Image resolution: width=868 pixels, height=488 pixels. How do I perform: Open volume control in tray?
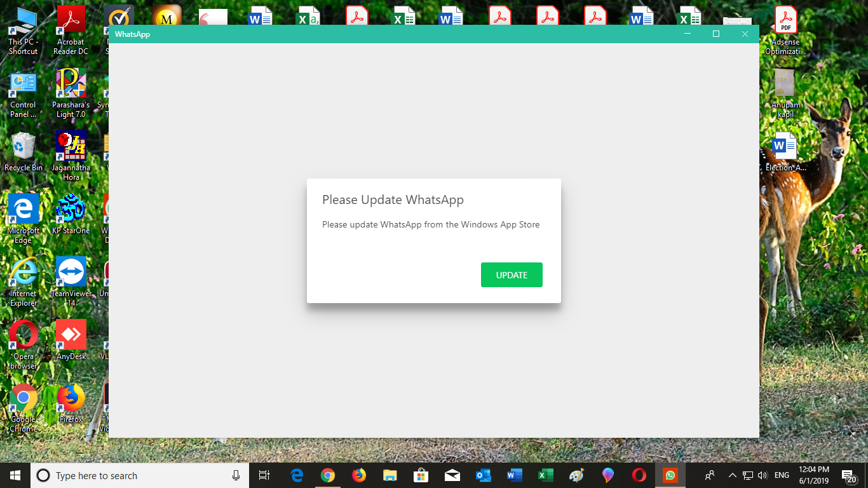coord(763,475)
